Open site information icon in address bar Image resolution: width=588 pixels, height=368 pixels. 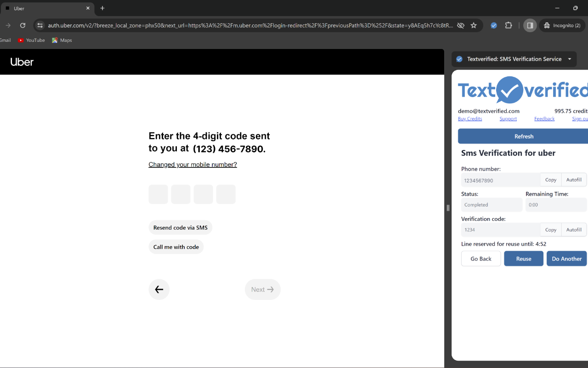(40, 25)
